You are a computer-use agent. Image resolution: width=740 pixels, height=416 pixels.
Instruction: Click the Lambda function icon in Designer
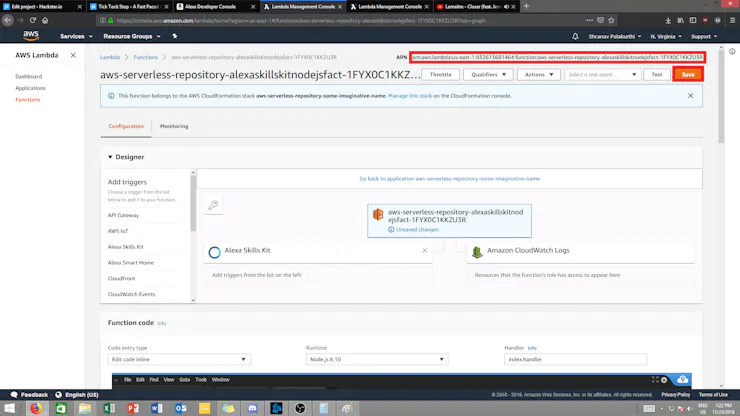378,215
